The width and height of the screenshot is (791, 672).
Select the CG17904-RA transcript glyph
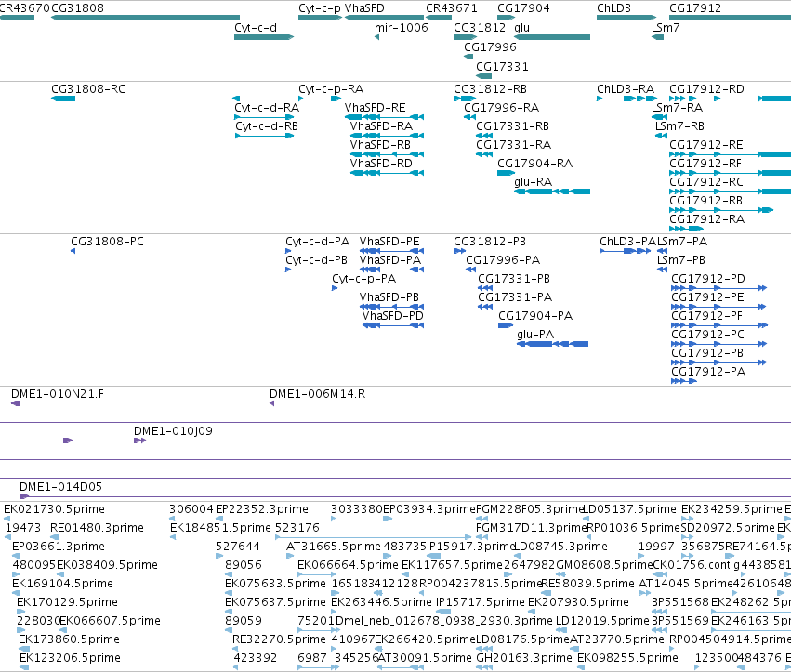coord(506,173)
